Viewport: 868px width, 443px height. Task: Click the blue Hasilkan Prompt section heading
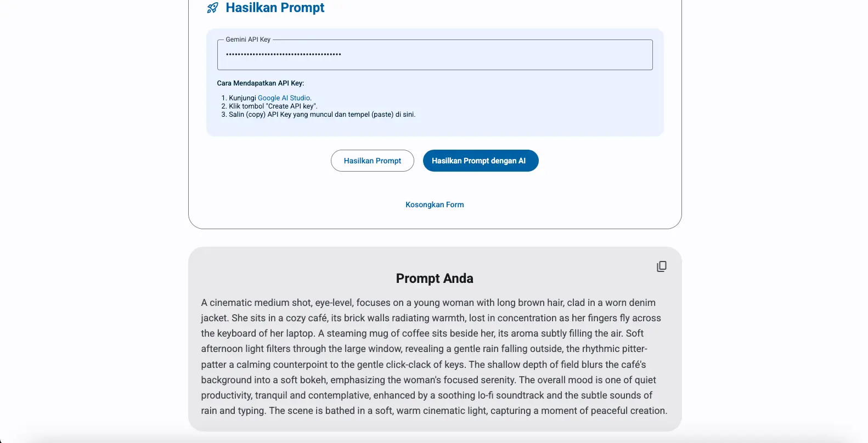[x=275, y=8]
